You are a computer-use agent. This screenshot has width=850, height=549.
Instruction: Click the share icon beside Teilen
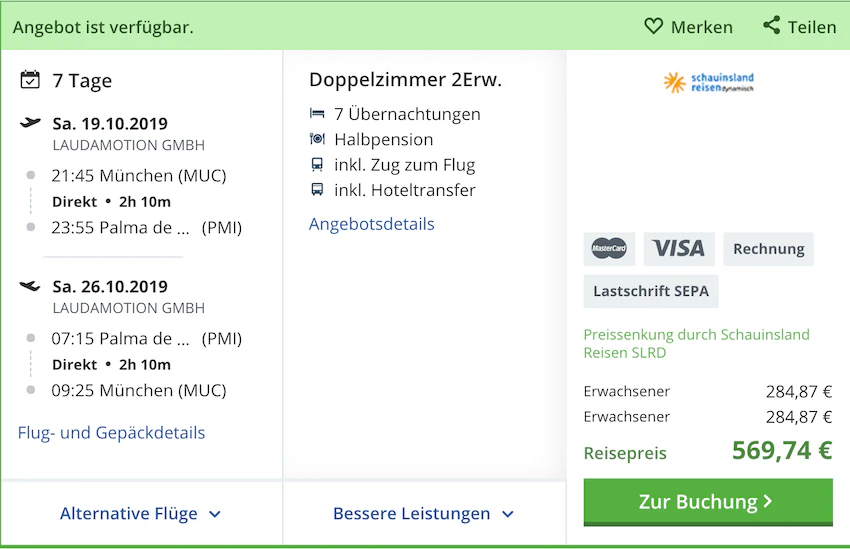click(x=771, y=25)
